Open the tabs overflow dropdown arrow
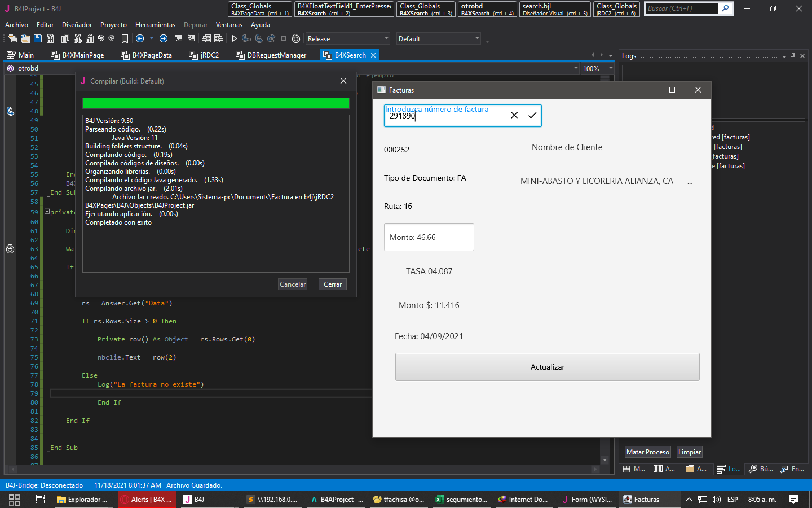The width and height of the screenshot is (812, 508). pos(611,55)
